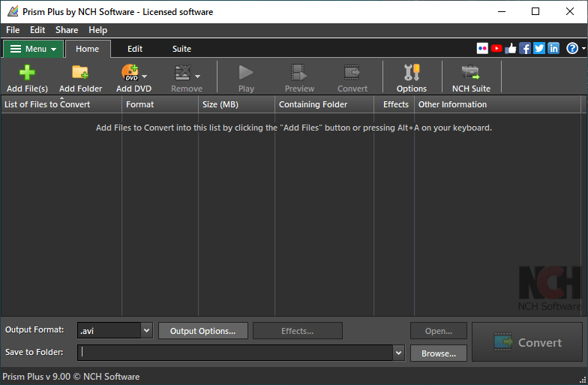Click the Size (MB) column header
Image resolution: width=588 pixels, height=385 pixels.
click(x=237, y=104)
